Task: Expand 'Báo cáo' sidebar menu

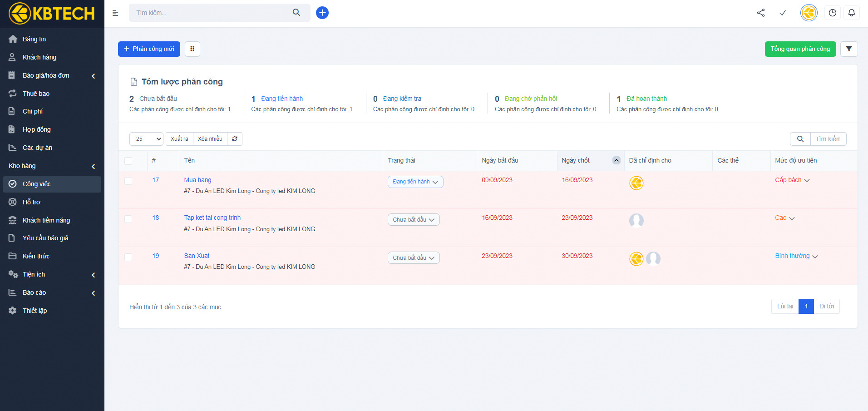Action: pos(35,292)
